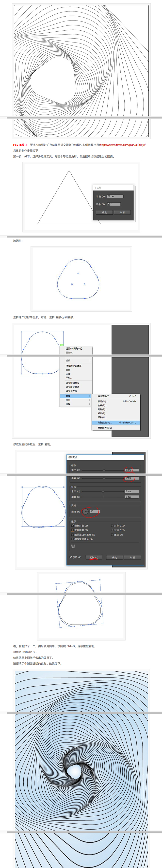Viewport: 162px width, 868px height.
Task: Click the rotation angle dial icon
Action: click(85, 511)
